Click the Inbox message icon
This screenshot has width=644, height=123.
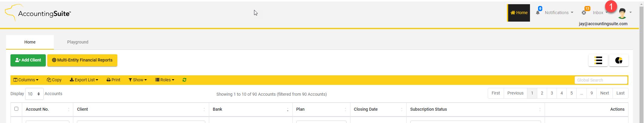click(584, 13)
